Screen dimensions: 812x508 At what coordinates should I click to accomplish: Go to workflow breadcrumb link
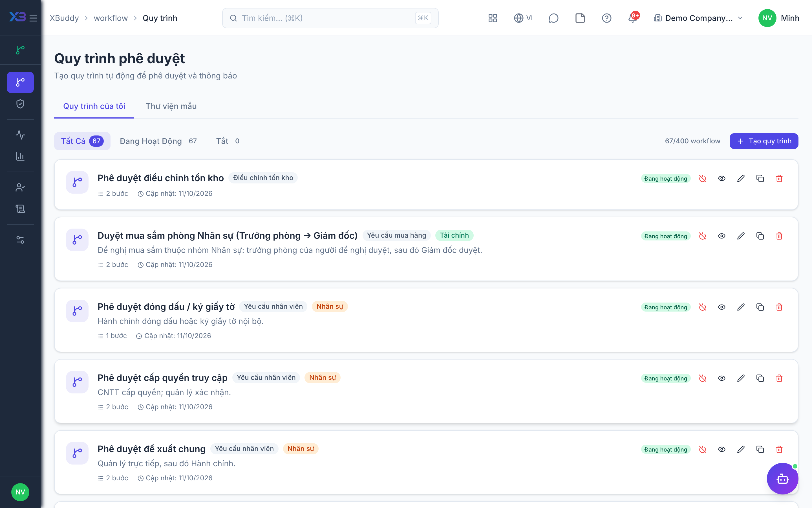(x=111, y=18)
